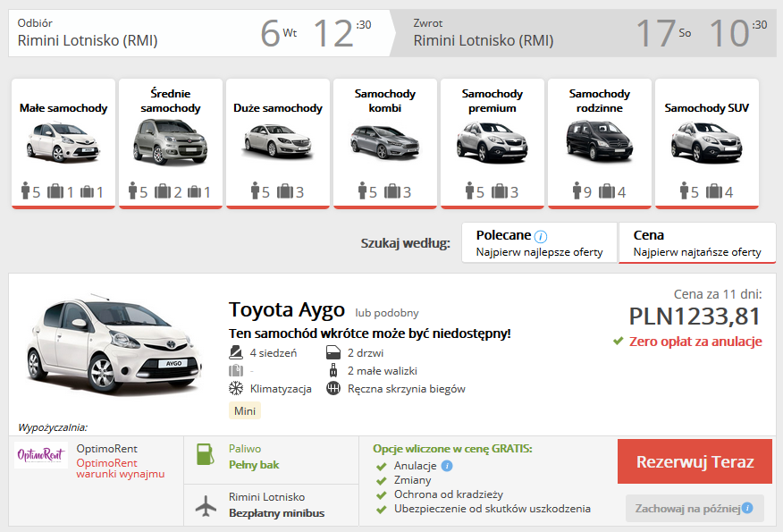Click the airplane icon near Rimini Lotnisko
This screenshot has width=783, height=532.
(206, 505)
